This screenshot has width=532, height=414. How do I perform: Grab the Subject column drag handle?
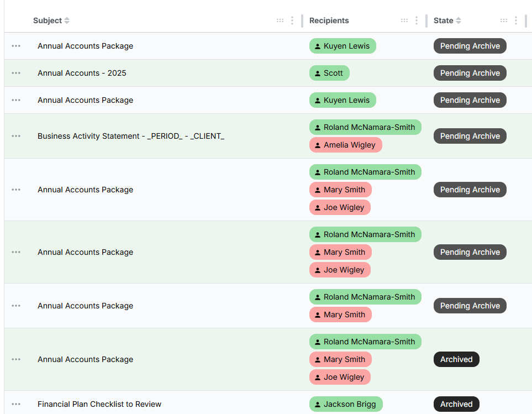[x=280, y=20]
